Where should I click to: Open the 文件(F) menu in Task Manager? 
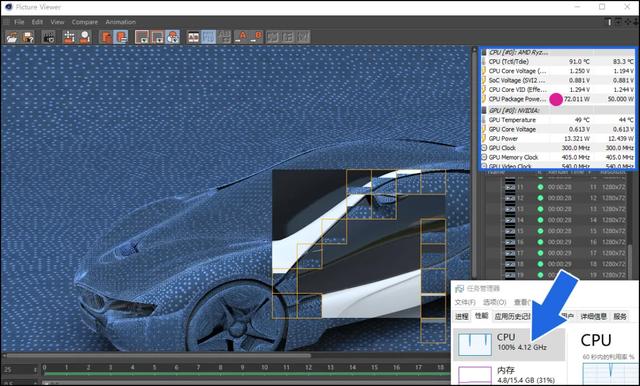click(465, 302)
